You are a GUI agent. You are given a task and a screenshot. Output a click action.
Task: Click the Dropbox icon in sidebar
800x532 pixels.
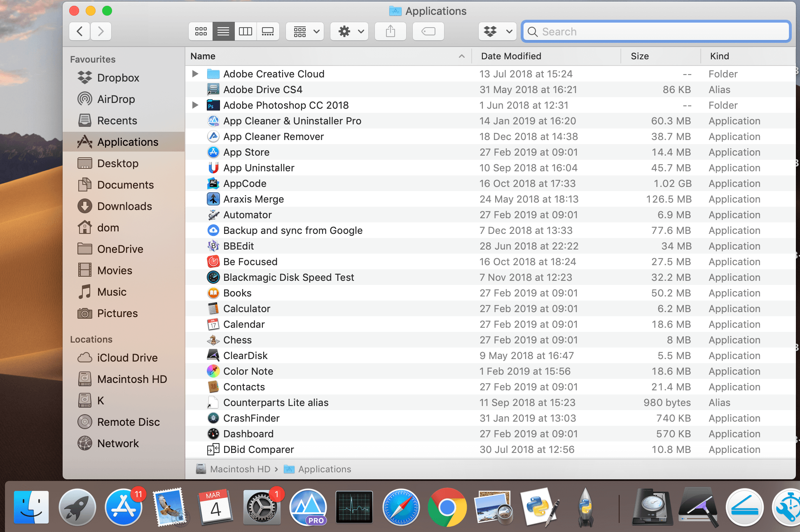coord(85,76)
